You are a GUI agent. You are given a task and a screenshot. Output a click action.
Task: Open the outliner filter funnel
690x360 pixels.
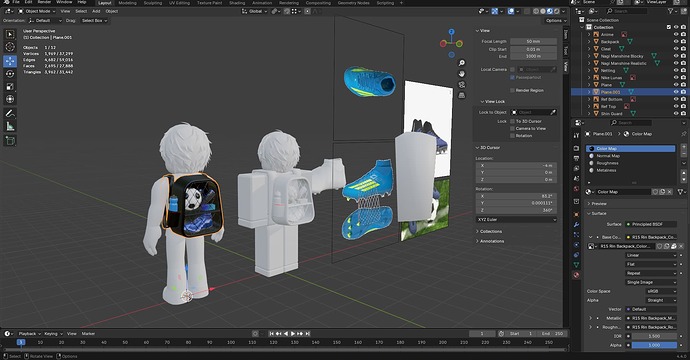[670, 11]
